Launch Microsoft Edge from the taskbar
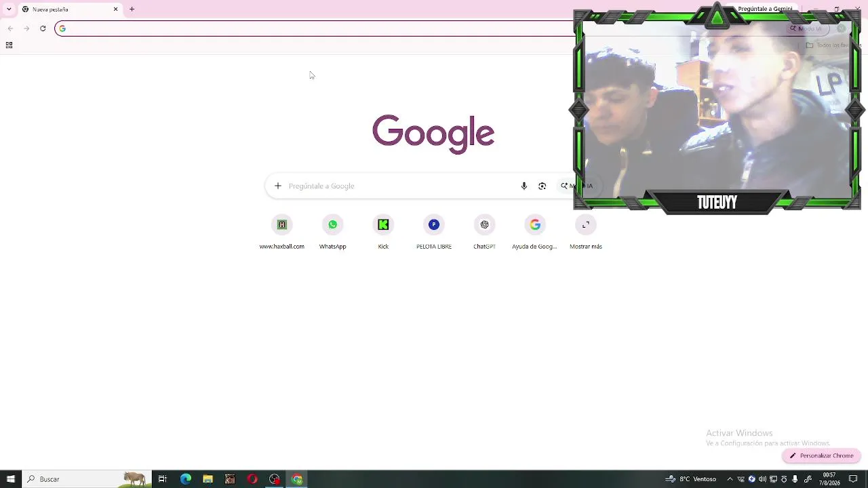This screenshot has height=488, width=868. tap(185, 479)
